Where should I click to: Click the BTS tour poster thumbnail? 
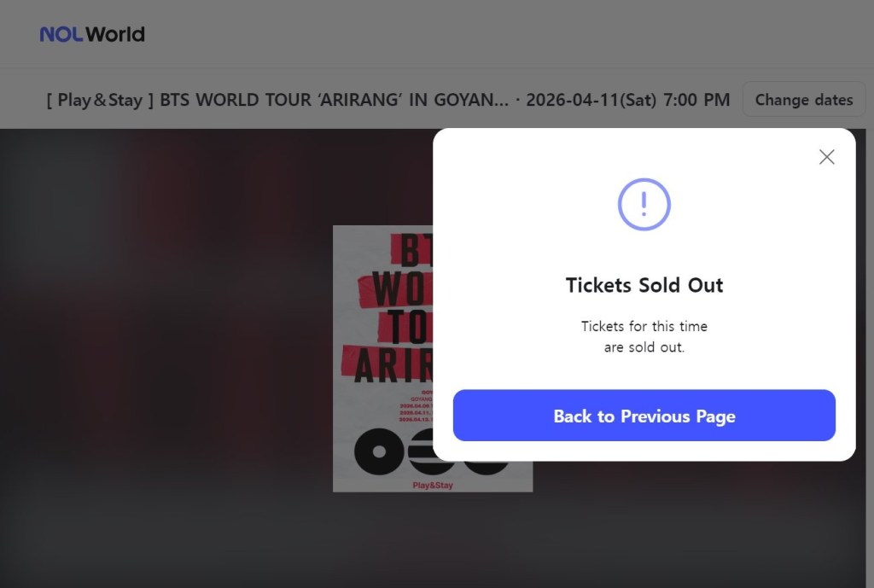click(x=383, y=358)
